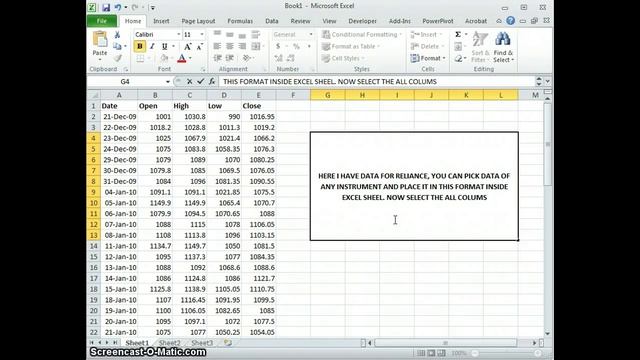Select row 14 header
The image size is (640, 360).
coord(93,246)
